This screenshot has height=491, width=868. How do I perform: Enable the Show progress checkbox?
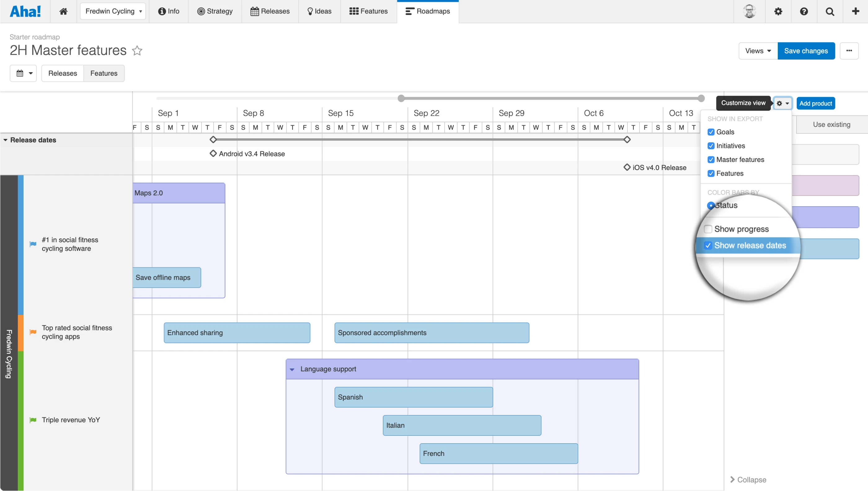[708, 229]
